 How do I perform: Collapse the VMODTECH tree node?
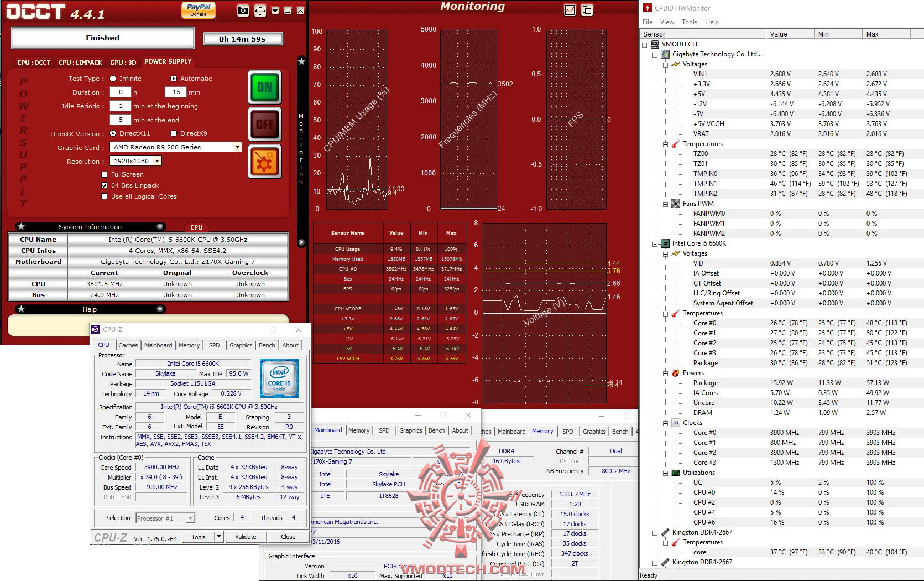click(645, 44)
